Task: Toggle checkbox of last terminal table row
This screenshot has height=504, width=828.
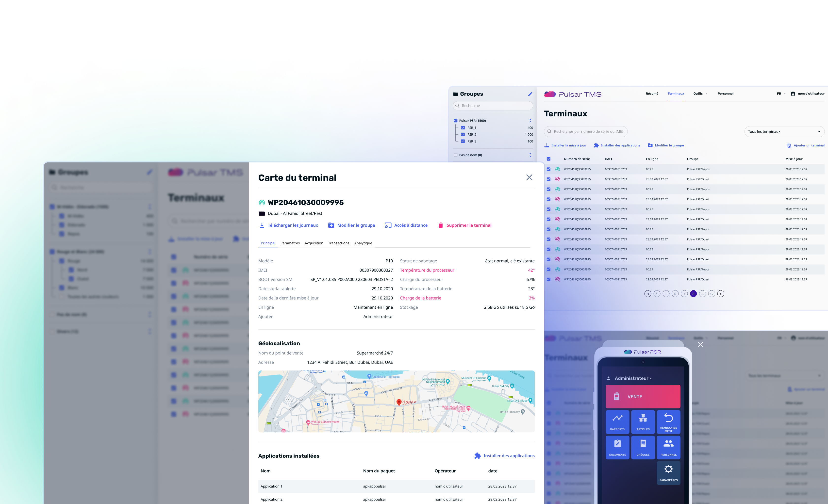Action: pyautogui.click(x=548, y=279)
